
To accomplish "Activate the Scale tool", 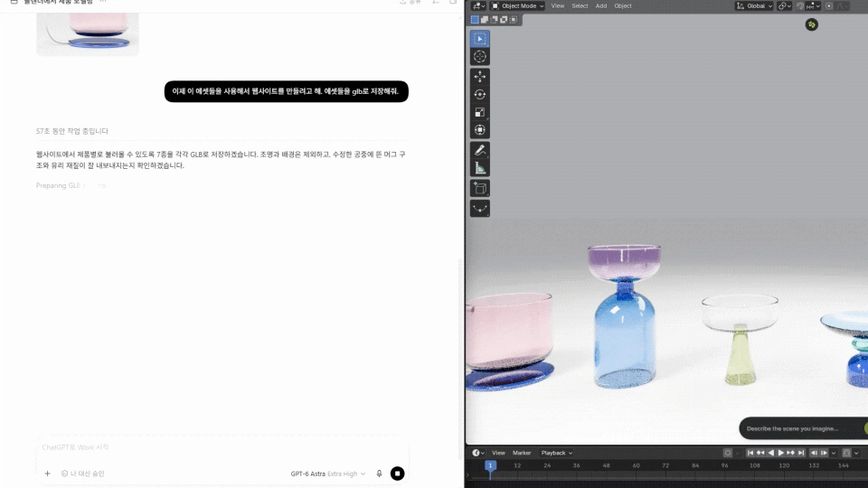I will pyautogui.click(x=480, y=112).
